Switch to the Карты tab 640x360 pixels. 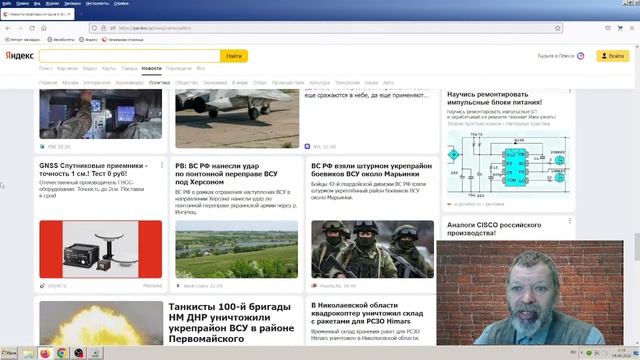pos(109,69)
